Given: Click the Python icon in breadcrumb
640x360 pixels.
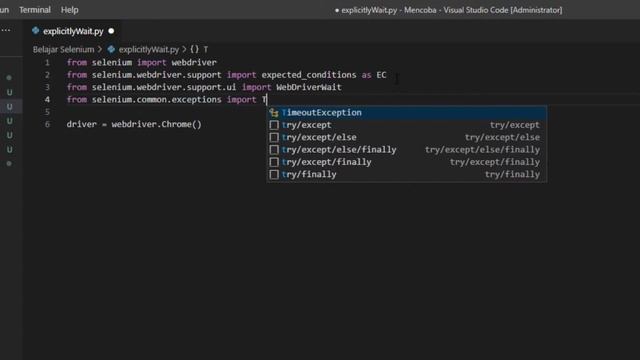Looking at the screenshot, I should 111,49.
